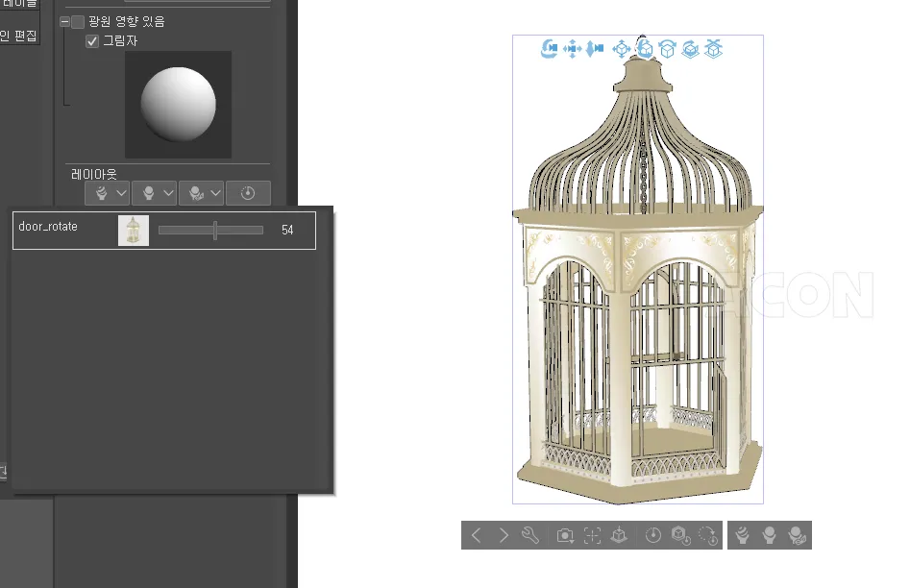Toggle the 그림자 shadow checkbox
Image resolution: width=910 pixels, height=588 pixels.
click(92, 41)
